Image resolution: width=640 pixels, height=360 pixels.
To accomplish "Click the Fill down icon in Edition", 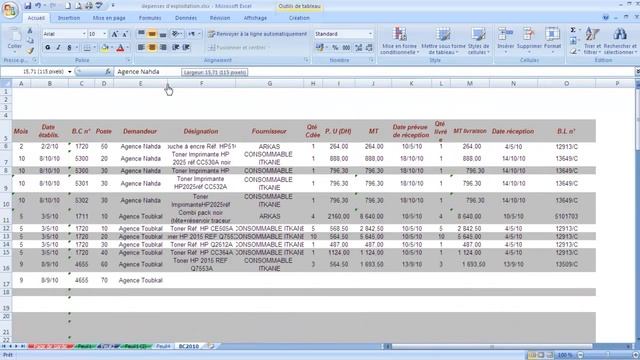I will click(x=573, y=41).
